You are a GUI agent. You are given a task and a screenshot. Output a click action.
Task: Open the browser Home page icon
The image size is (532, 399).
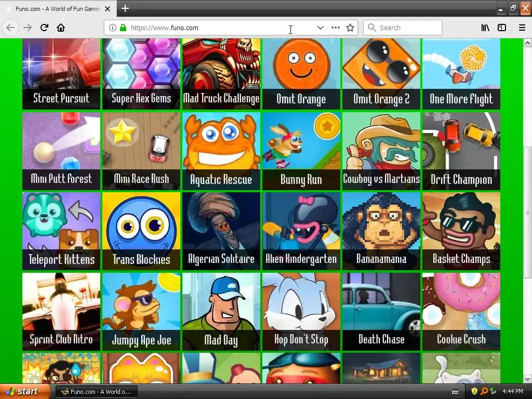tap(61, 28)
